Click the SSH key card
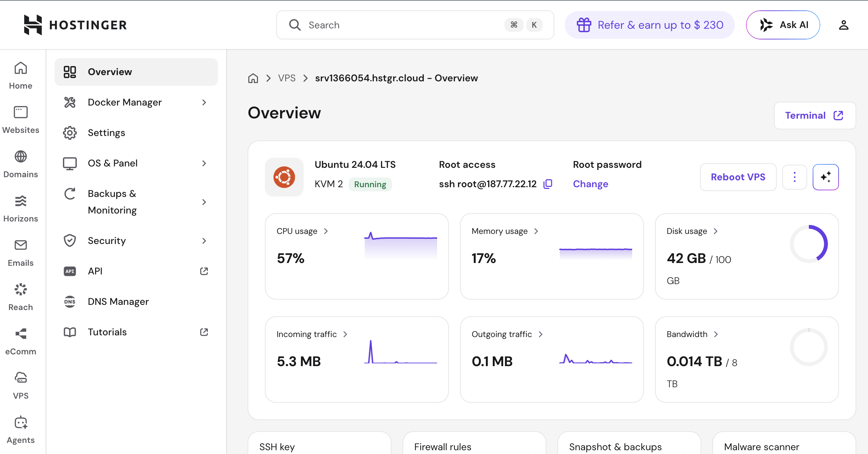Viewport: 868px width, 454px height. [x=320, y=443]
